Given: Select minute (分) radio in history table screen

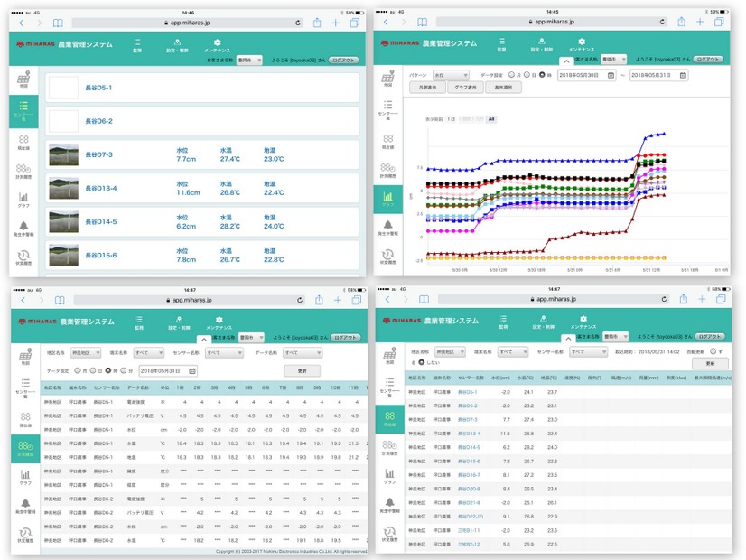Looking at the screenshot, I should [x=123, y=370].
